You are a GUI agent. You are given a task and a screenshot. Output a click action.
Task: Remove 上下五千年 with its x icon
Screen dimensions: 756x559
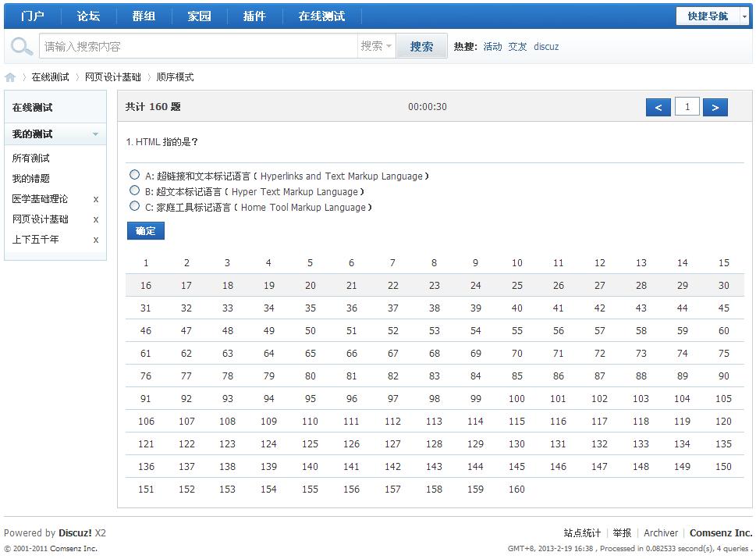click(96, 240)
